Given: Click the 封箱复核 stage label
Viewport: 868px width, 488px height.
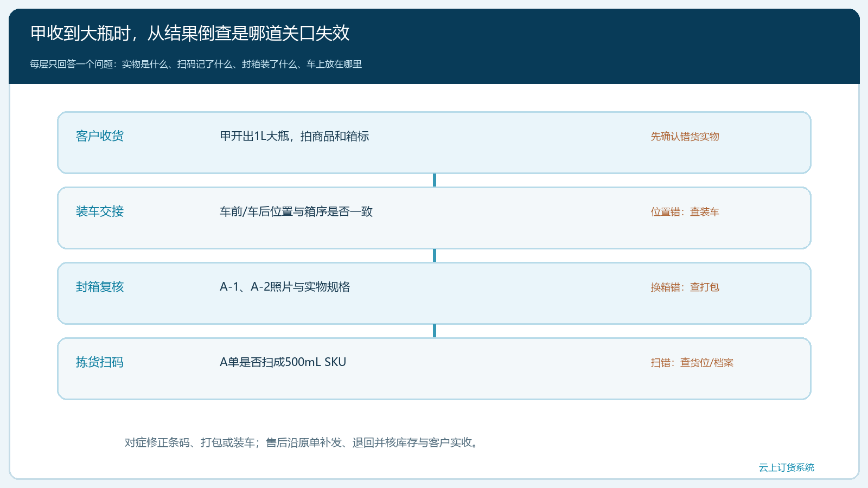Looking at the screenshot, I should coord(100,287).
